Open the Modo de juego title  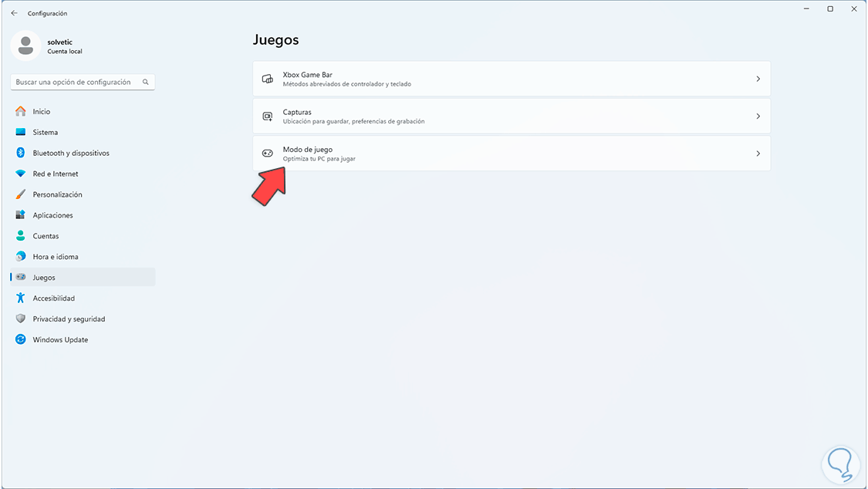coord(307,150)
